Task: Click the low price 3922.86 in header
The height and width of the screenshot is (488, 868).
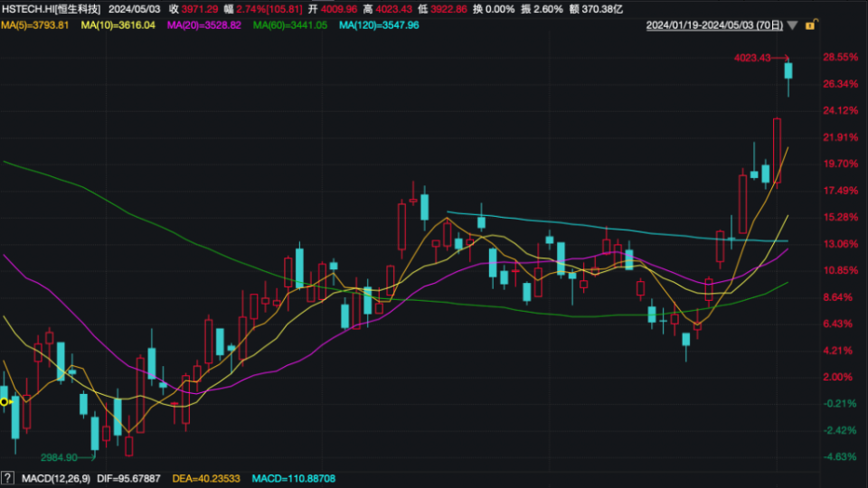Action: 448,9
